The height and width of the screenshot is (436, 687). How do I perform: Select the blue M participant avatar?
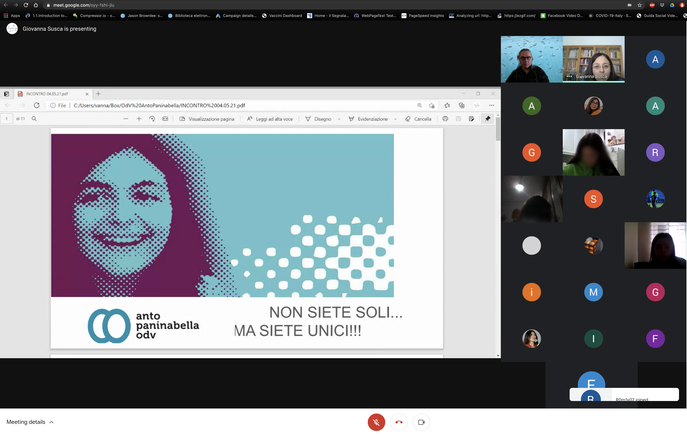(x=593, y=292)
